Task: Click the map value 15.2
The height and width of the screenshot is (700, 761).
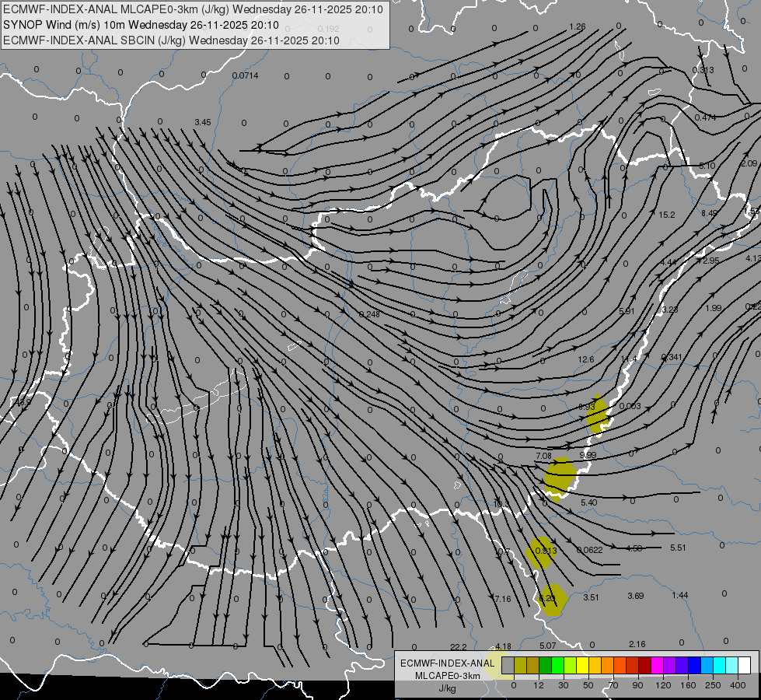Action: (x=667, y=215)
